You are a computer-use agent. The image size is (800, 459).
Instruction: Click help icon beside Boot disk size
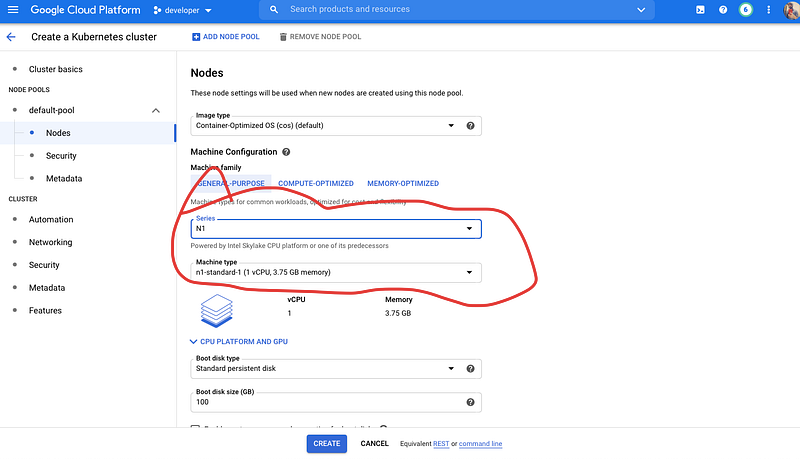click(470, 402)
